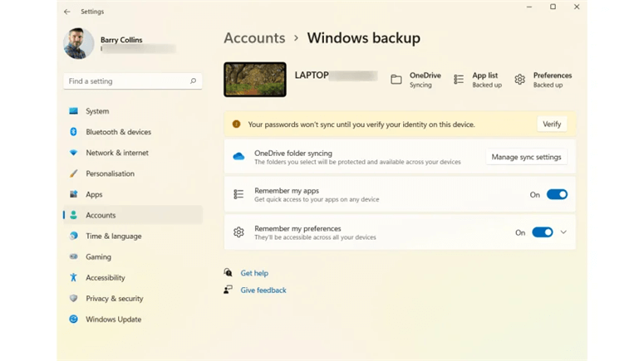This screenshot has height=361, width=644.
Task: Open Time & language globe icon
Action: point(73,236)
